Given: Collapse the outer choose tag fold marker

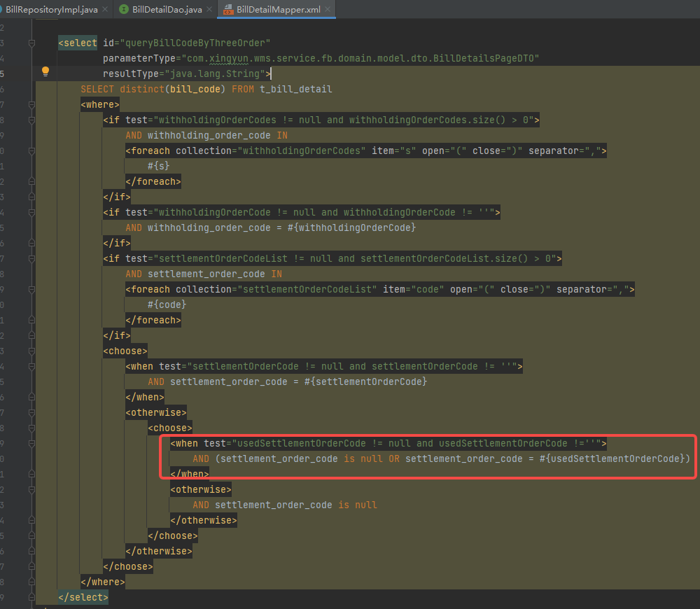Looking at the screenshot, I should (31, 351).
